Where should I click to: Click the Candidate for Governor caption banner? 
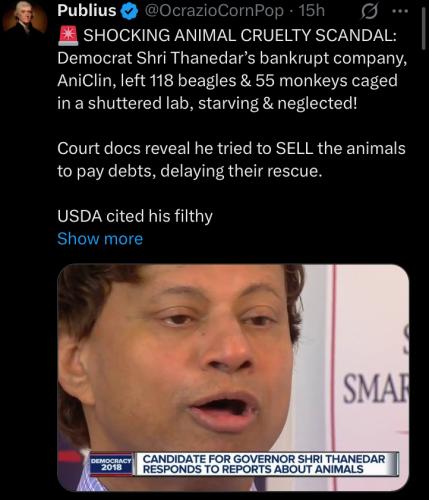[x=267, y=464]
